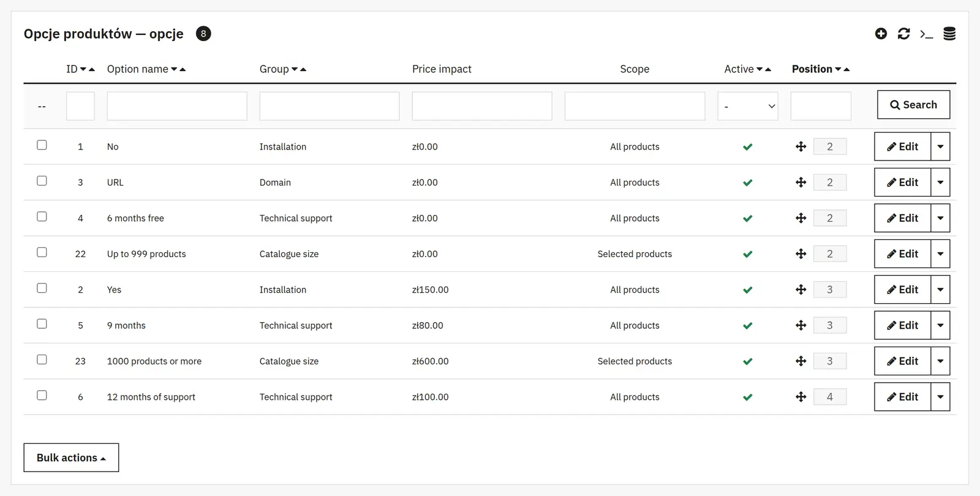Image resolution: width=980 pixels, height=496 pixels.
Task: Toggle active checkmark for 6 months free
Action: click(748, 218)
